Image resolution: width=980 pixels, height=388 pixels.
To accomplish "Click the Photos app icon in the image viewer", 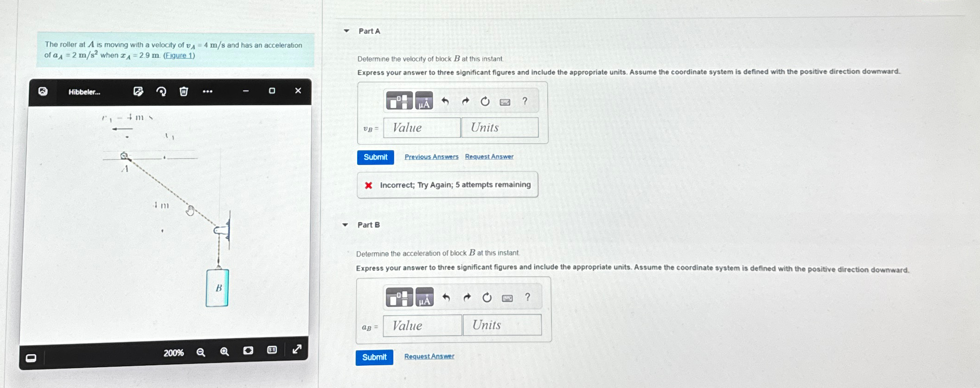I will point(43,91).
